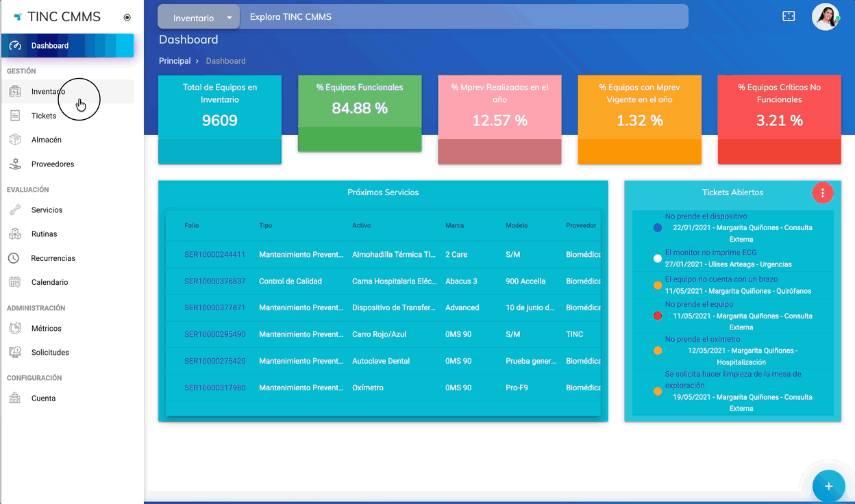Toggle fullscreen mode icon in header
This screenshot has height=504, width=855.
(789, 16)
